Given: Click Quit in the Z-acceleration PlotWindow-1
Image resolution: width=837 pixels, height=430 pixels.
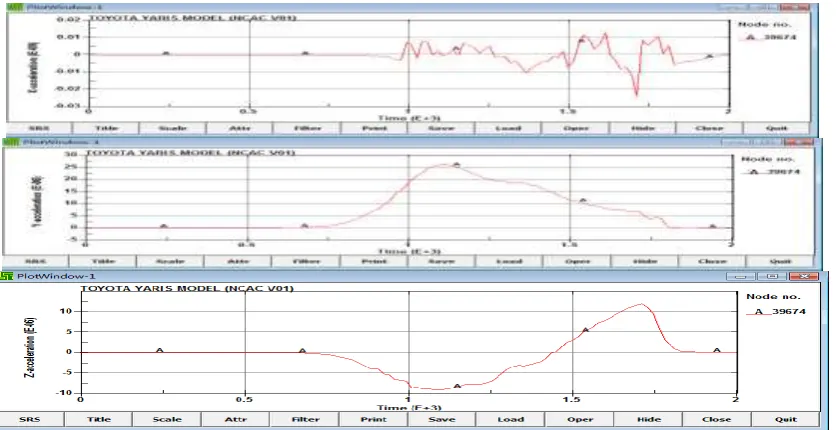Looking at the screenshot, I should 786,419.
